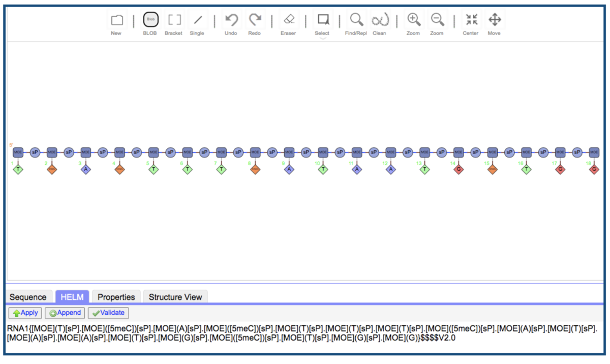The width and height of the screenshot is (610, 364).
Task: Click the Clean layout icon
Action: [x=380, y=20]
